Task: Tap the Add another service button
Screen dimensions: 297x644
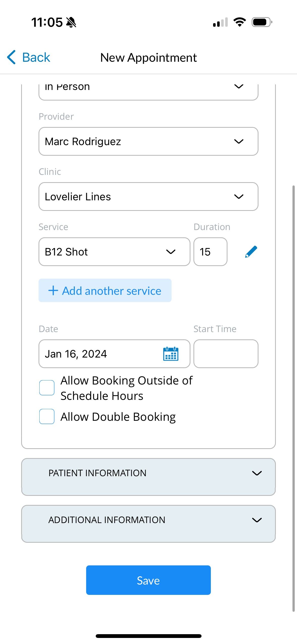Action: click(x=105, y=291)
